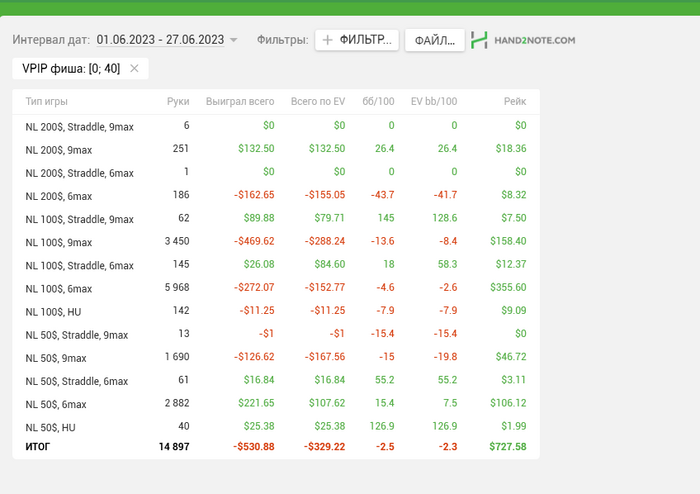The width and height of the screenshot is (700, 494).
Task: Select the NL 100$, Straddle, 9max row
Action: click(x=276, y=219)
